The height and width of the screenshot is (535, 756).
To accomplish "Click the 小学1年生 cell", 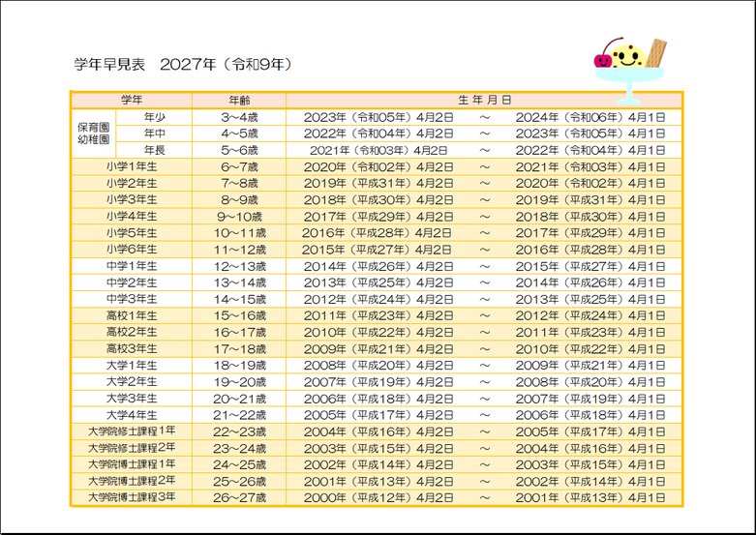I will (132, 166).
